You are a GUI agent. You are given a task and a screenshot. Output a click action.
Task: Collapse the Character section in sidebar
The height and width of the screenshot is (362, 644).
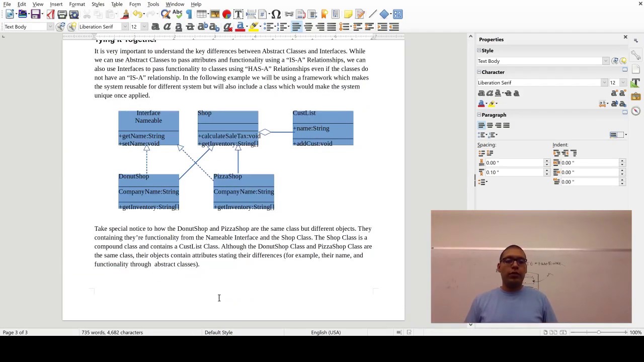(479, 72)
